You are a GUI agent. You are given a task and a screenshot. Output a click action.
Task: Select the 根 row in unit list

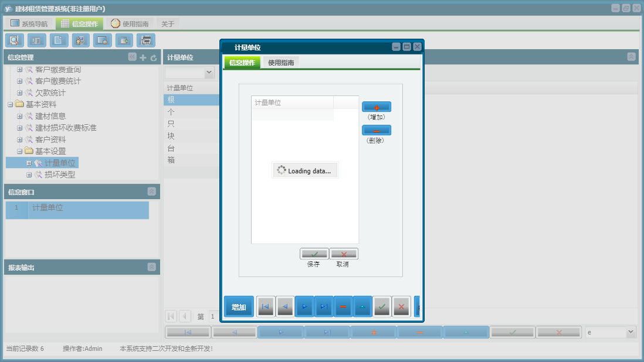[x=191, y=100]
